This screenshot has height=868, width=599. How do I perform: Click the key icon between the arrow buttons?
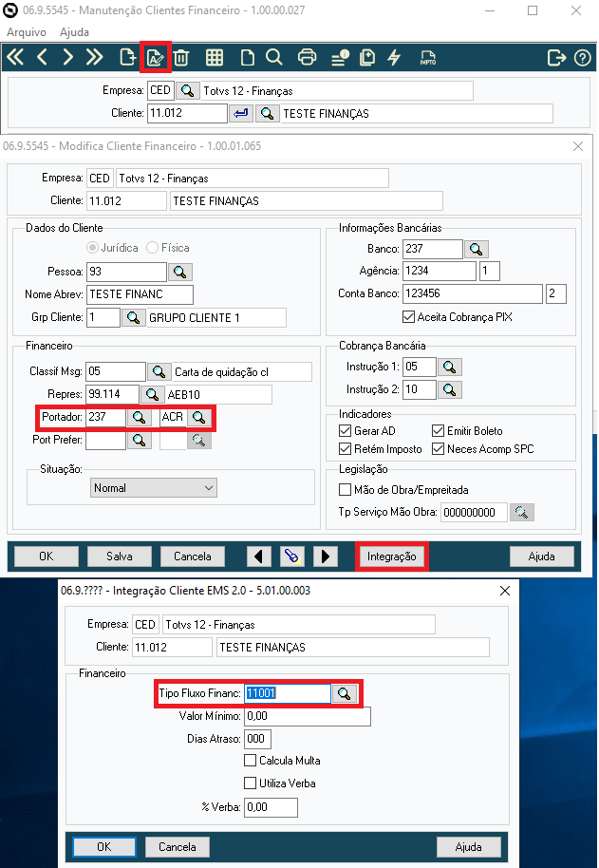point(292,557)
